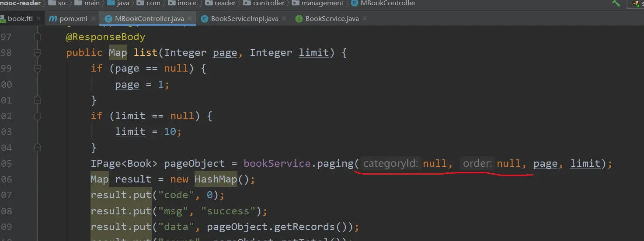Image resolution: width=644 pixels, height=241 pixels.
Task: Click the paging method call
Action: [x=334, y=164]
